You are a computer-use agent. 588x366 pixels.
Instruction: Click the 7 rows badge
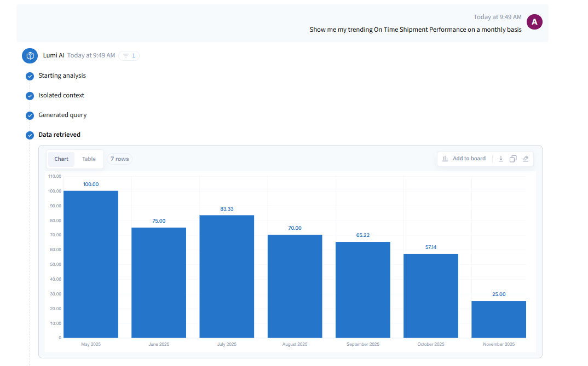[119, 159]
